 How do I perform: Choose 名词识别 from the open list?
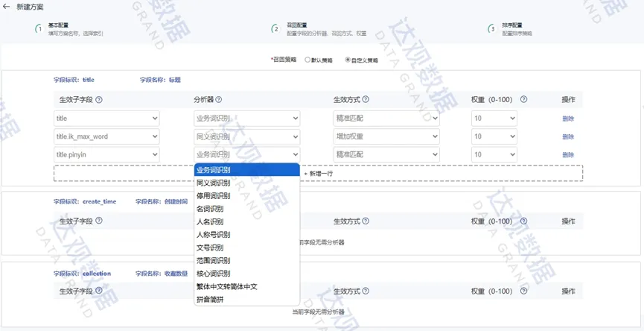[247, 209]
